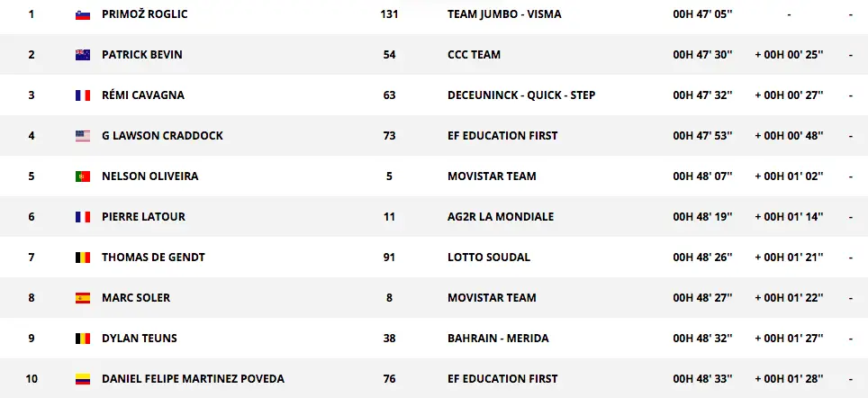The image size is (868, 398).
Task: Click the Portuguese flag beside Nelson Oliveira
Action: (83, 176)
